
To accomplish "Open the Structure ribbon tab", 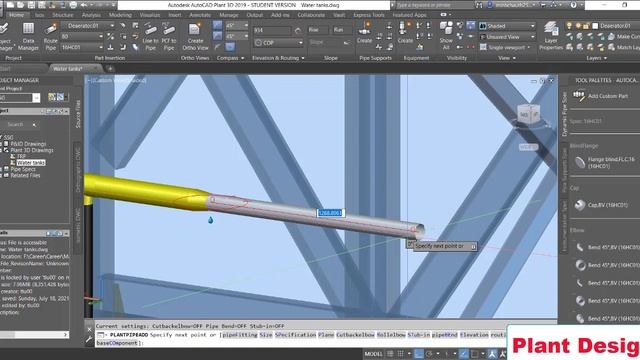I will tap(63, 15).
